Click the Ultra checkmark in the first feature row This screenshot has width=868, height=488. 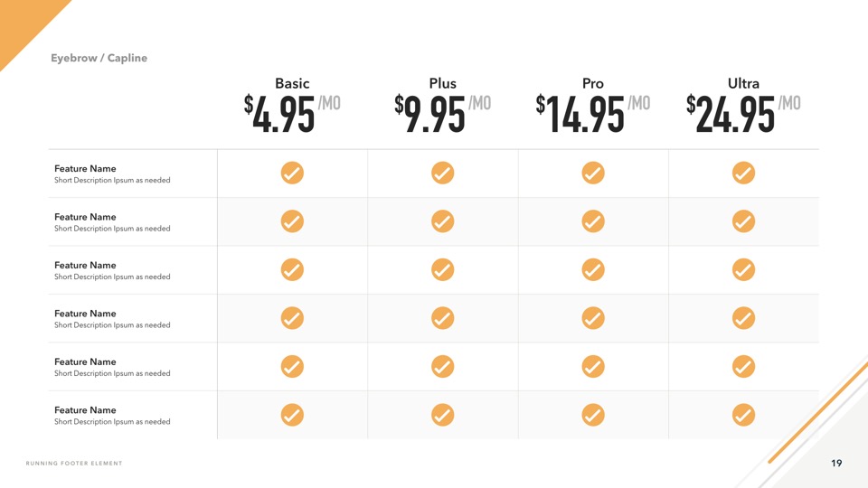coord(743,173)
